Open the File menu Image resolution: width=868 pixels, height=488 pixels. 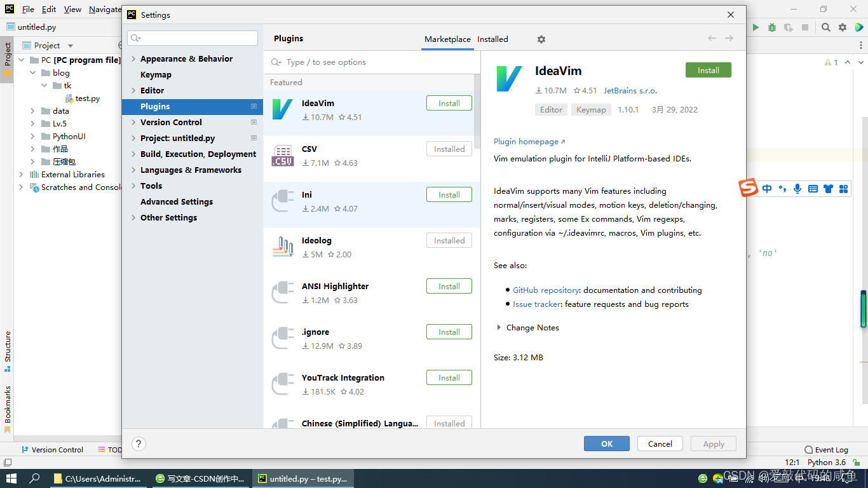[28, 10]
